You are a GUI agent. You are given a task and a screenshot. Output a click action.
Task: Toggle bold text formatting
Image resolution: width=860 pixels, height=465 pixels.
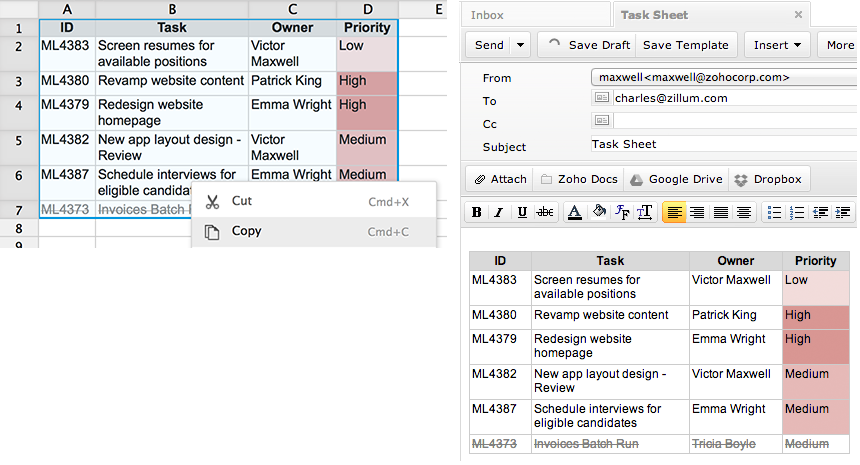pyautogui.click(x=477, y=212)
